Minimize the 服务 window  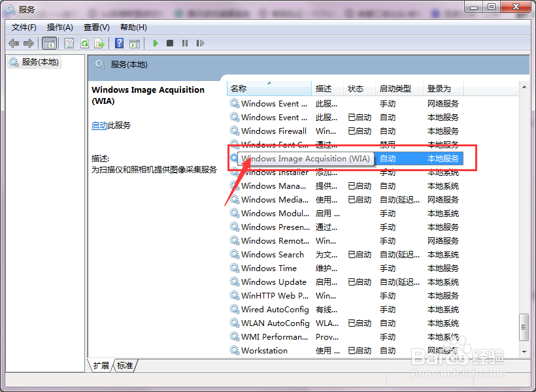474,7
